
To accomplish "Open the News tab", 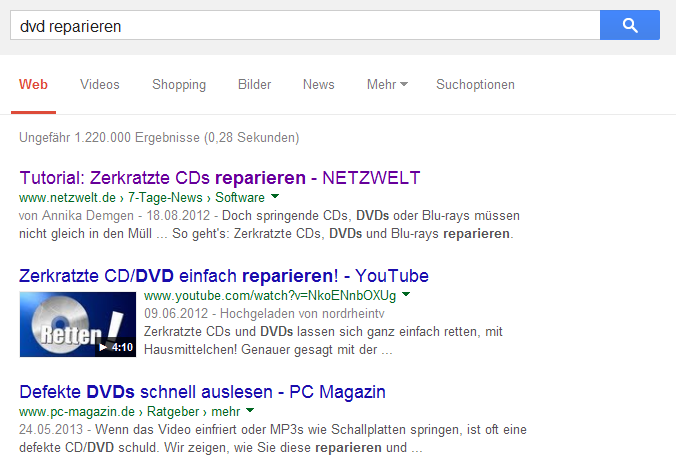I will (x=319, y=85).
